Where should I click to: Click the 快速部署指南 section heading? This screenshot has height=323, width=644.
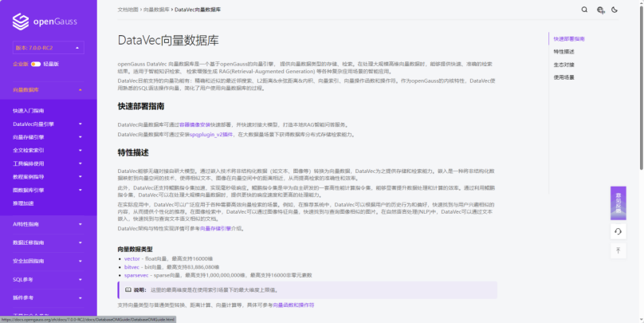pos(141,106)
